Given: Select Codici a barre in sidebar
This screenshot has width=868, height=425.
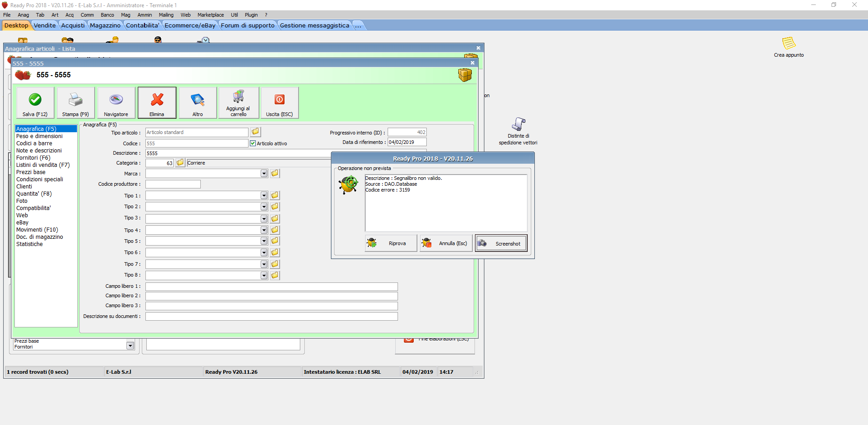Looking at the screenshot, I should pos(34,143).
